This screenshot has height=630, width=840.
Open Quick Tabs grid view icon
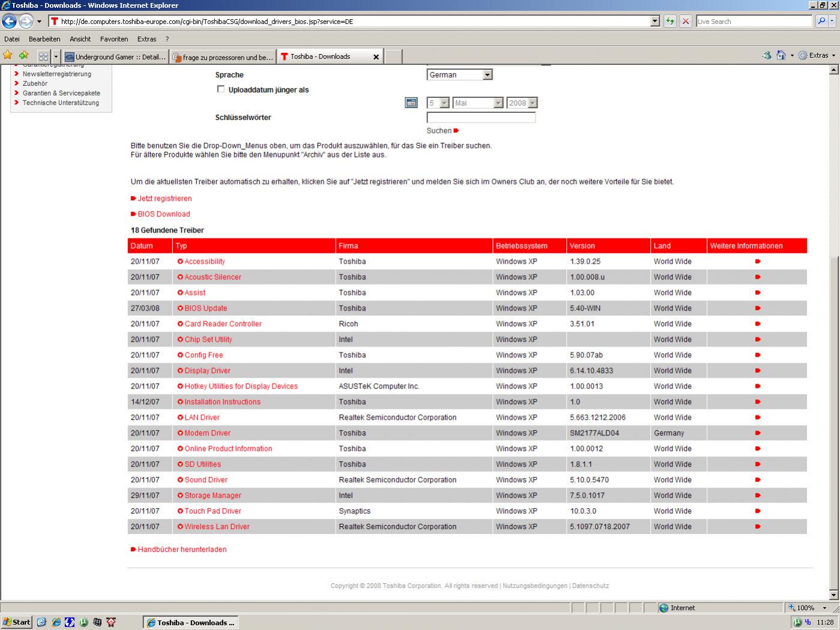[x=43, y=56]
